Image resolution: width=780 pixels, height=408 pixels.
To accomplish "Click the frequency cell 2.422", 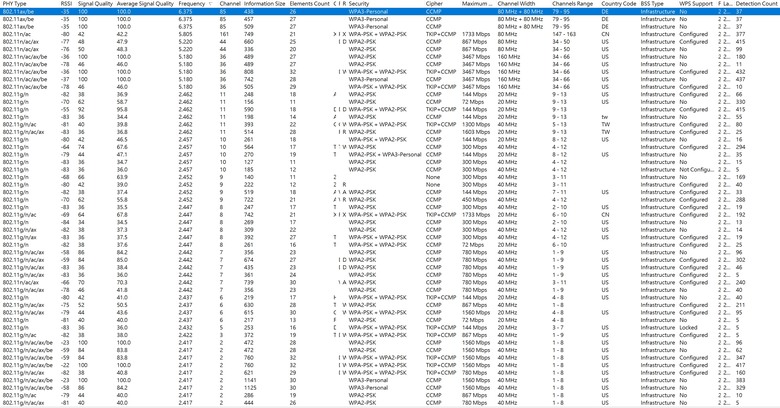I will coord(185,335).
